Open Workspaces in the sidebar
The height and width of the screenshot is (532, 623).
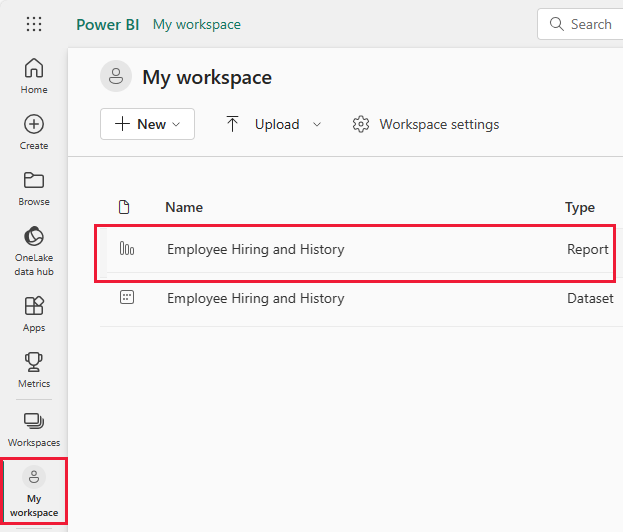34,430
